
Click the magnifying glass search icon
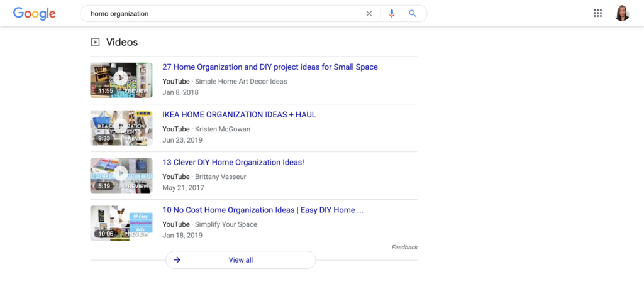pos(413,14)
